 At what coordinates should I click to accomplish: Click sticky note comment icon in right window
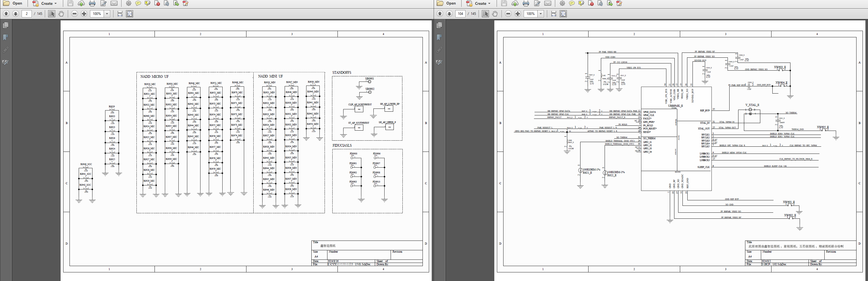pyautogui.click(x=572, y=3)
